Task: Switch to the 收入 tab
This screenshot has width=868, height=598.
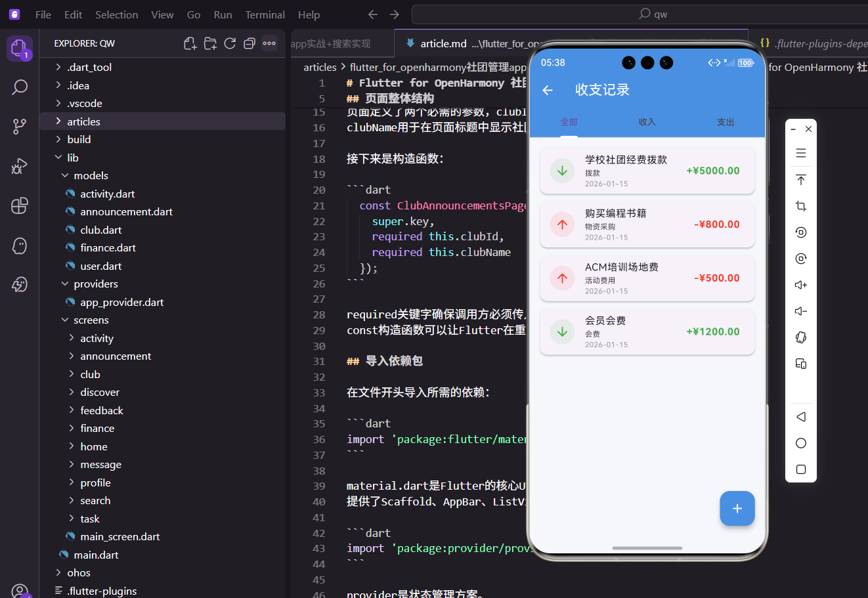Action: click(x=647, y=121)
